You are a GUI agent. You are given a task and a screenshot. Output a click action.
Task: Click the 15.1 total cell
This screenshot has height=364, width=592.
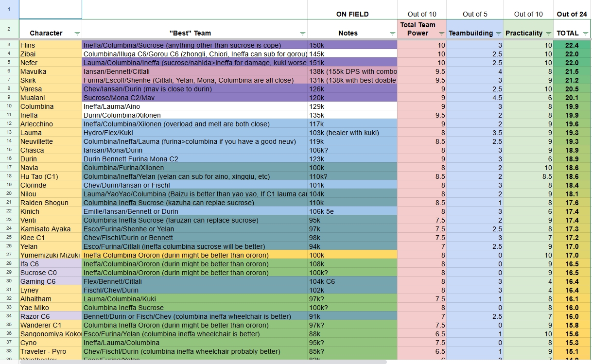[572, 351]
